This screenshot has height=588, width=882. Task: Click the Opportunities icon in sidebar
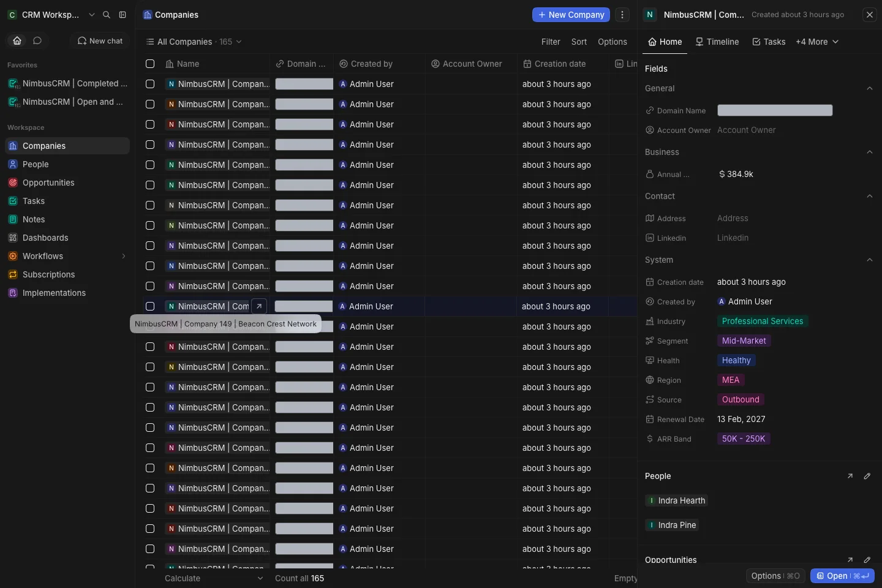tap(13, 183)
